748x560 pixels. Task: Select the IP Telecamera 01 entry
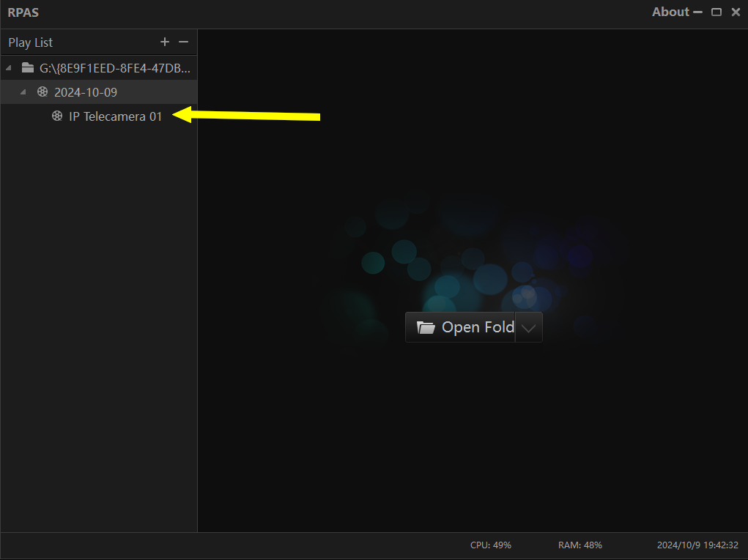(x=115, y=116)
